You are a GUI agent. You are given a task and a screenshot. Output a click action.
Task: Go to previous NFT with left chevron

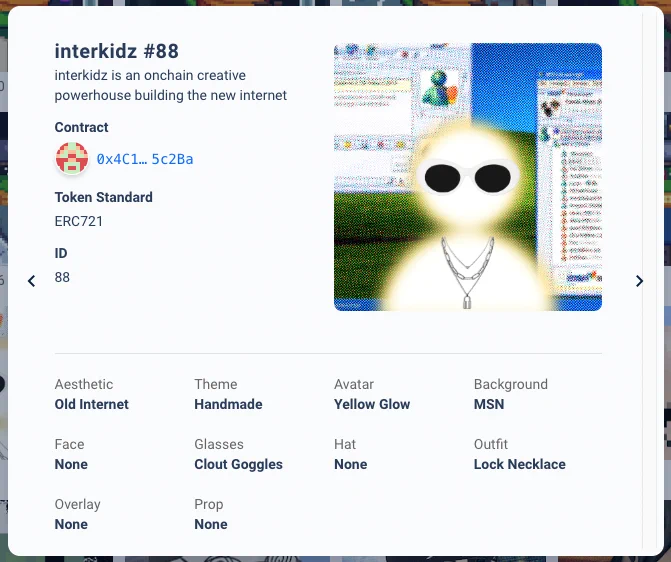[x=31, y=281]
